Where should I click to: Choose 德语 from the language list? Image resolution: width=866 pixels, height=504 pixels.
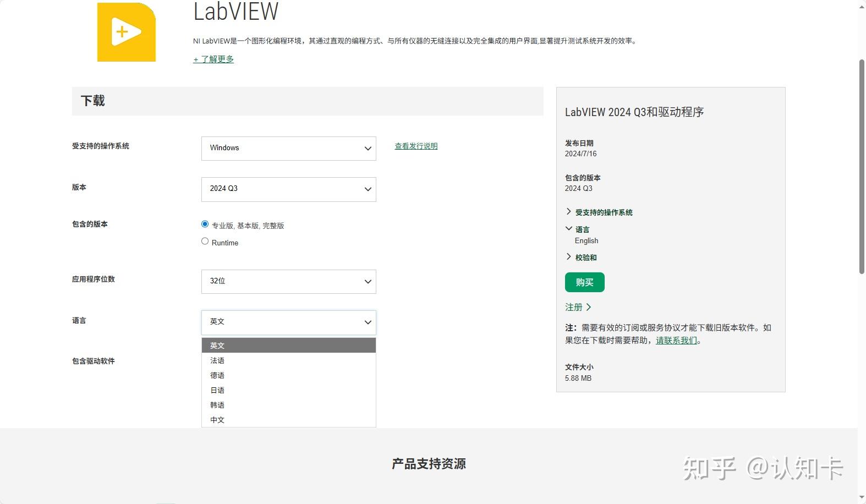[x=289, y=375]
